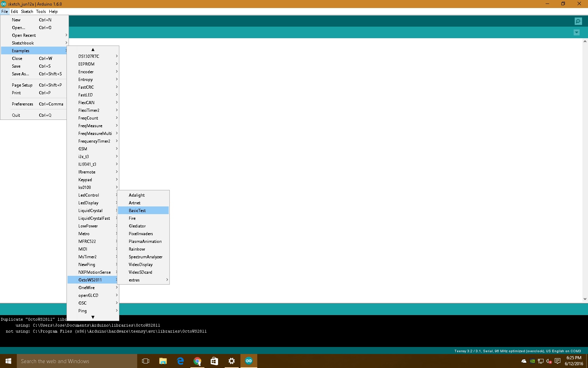The height and width of the screenshot is (368, 588).
Task: Expand openGLCD examples
Action: [93, 295]
